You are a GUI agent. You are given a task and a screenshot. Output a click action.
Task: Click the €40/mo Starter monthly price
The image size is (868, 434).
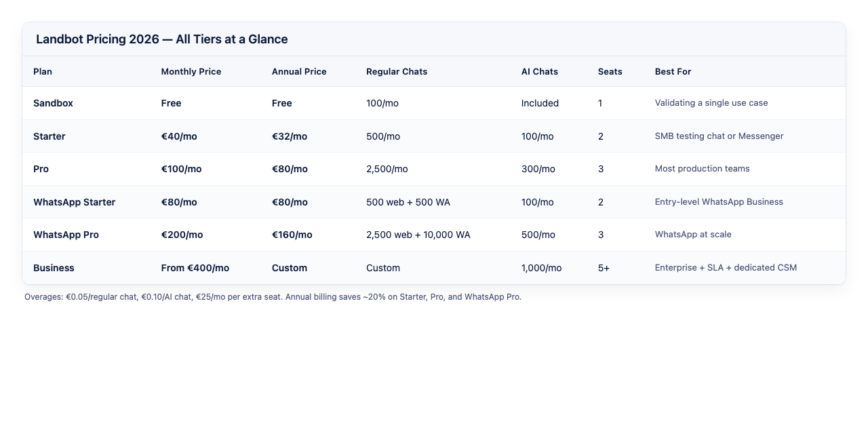pyautogui.click(x=179, y=136)
